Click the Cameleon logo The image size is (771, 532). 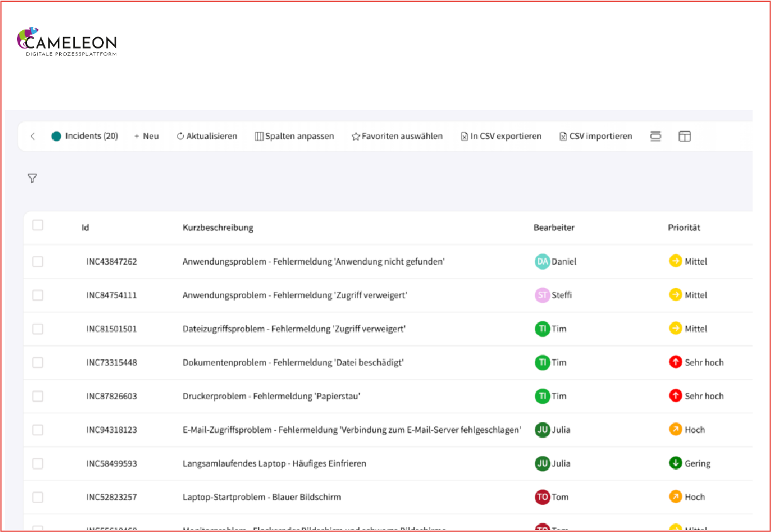[x=66, y=43]
